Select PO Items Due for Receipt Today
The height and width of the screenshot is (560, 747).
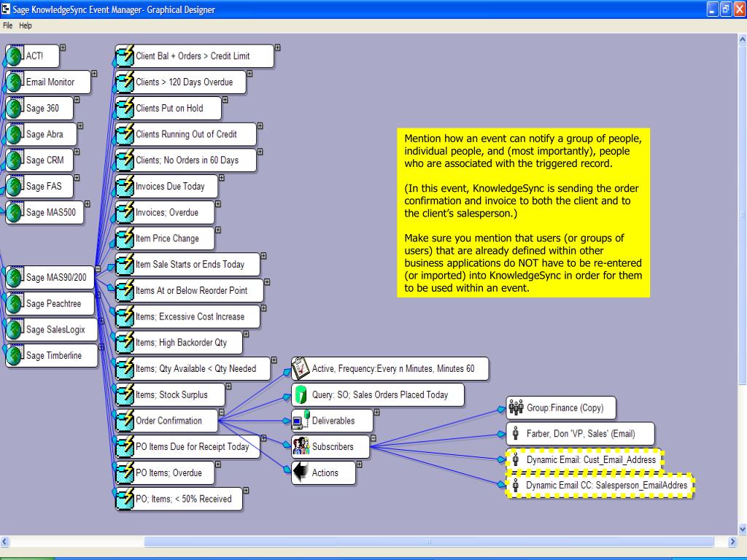click(x=187, y=447)
